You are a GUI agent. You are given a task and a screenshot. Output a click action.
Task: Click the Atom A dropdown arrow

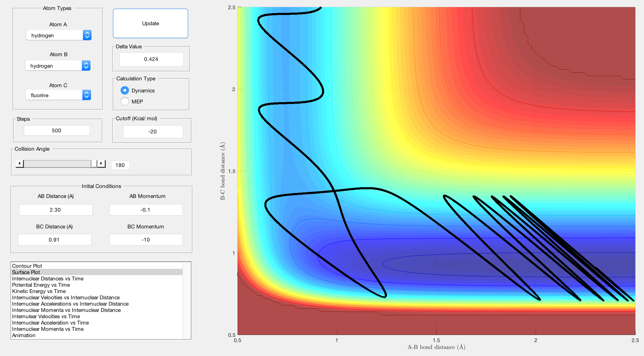[x=87, y=35]
